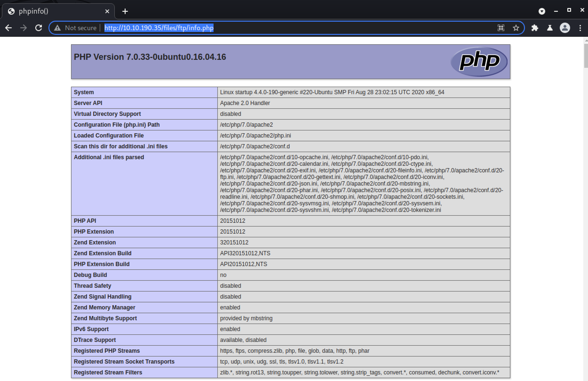Click Virtual Directory Support label
Viewport: 588px width, 381px height.
(107, 114)
